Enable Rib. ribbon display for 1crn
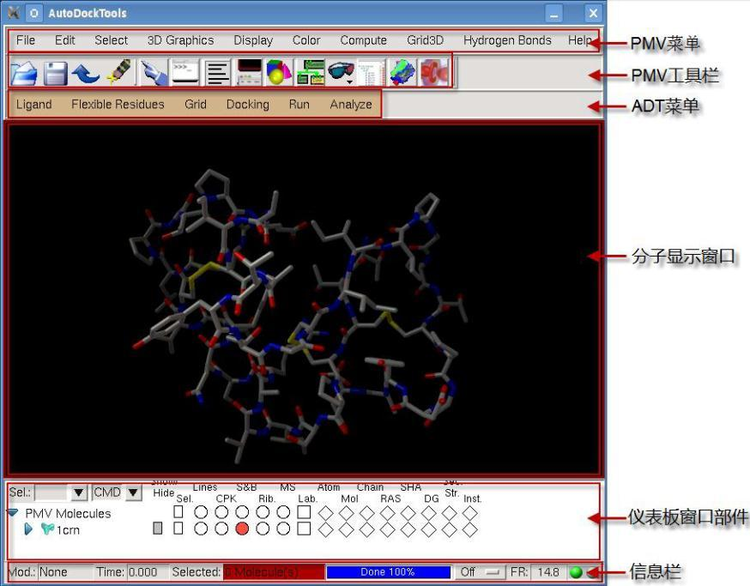The image size is (750, 586). coord(263,529)
